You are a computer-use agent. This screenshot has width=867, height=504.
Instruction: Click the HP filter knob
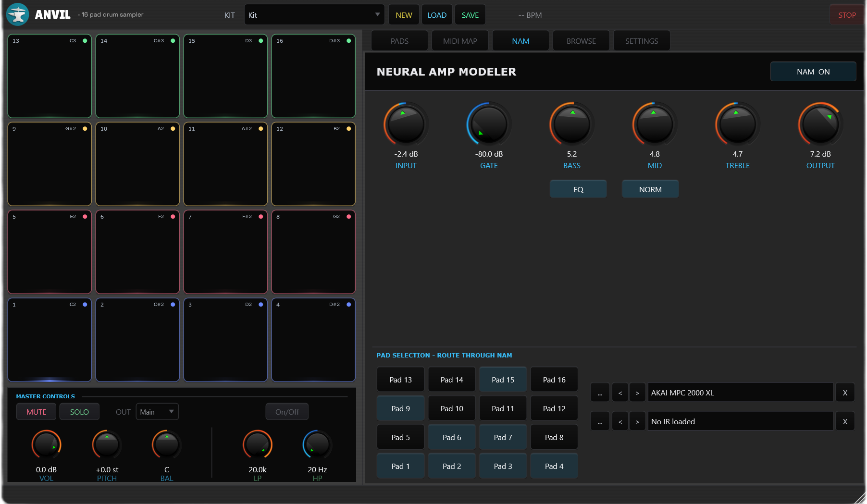(317, 444)
